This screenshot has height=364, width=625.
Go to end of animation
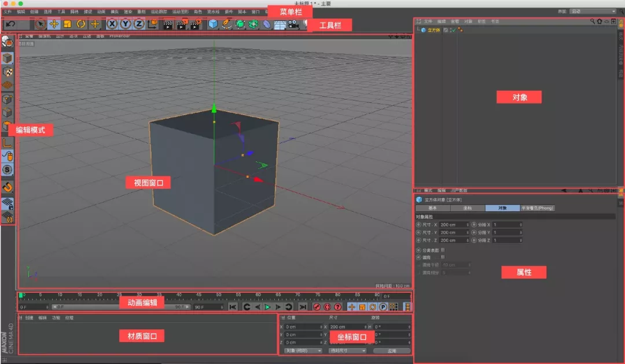303,307
